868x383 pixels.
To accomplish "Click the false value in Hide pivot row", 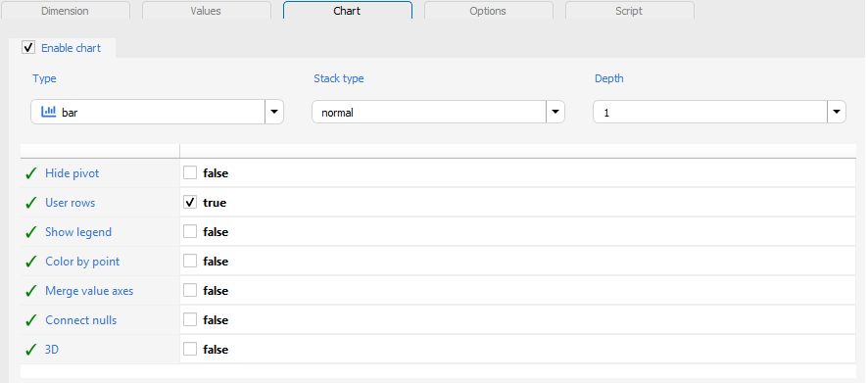I will (216, 173).
